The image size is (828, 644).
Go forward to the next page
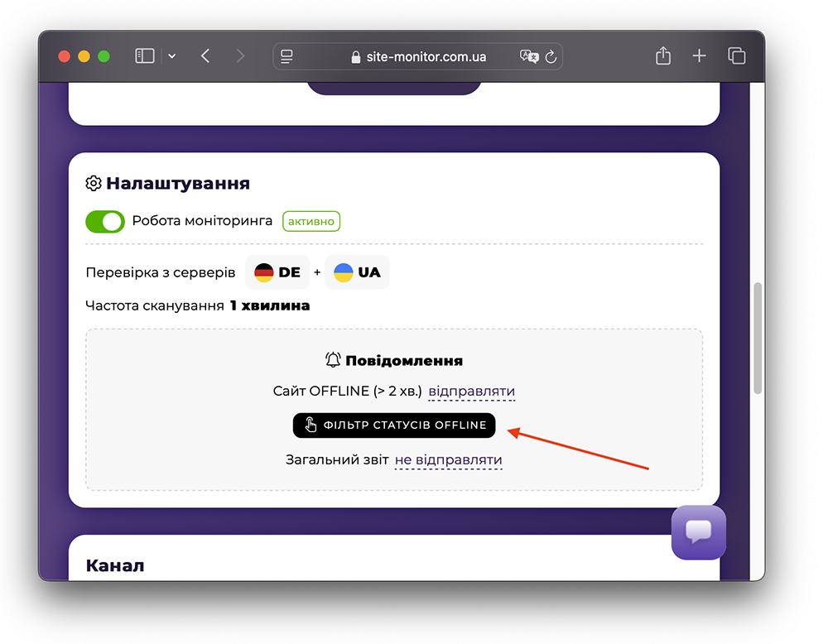240,56
